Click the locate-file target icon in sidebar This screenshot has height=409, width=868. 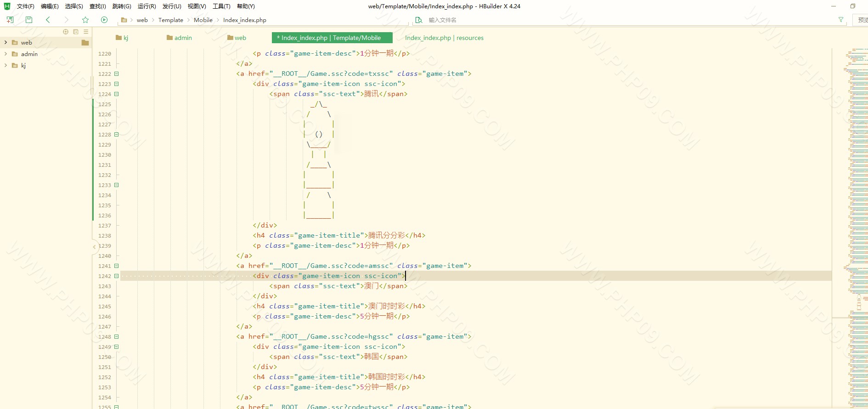click(66, 32)
